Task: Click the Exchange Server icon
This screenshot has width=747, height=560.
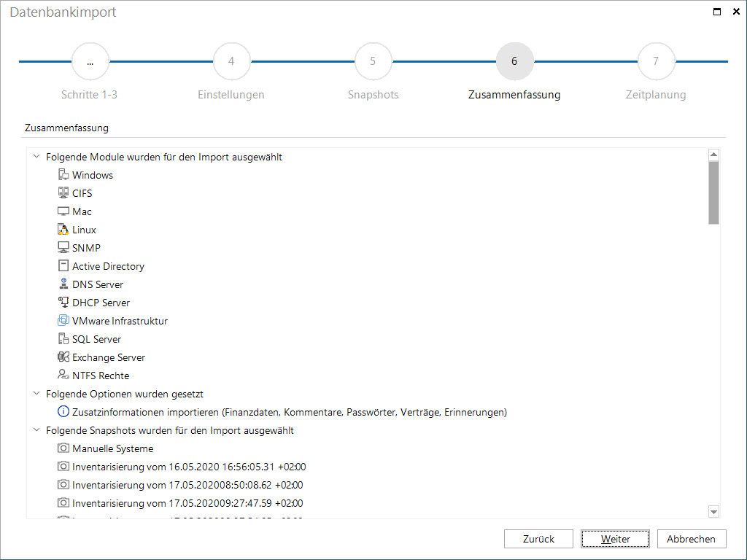Action: tap(63, 357)
